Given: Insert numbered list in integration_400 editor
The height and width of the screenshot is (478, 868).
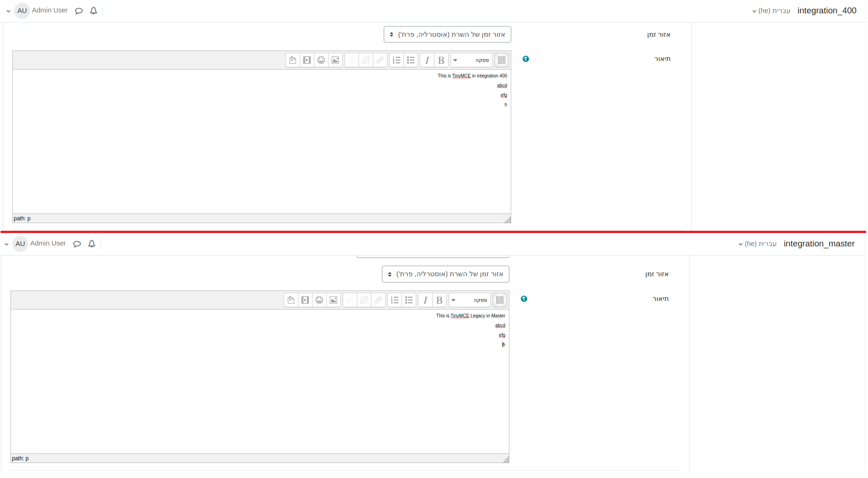Looking at the screenshot, I should tap(397, 60).
